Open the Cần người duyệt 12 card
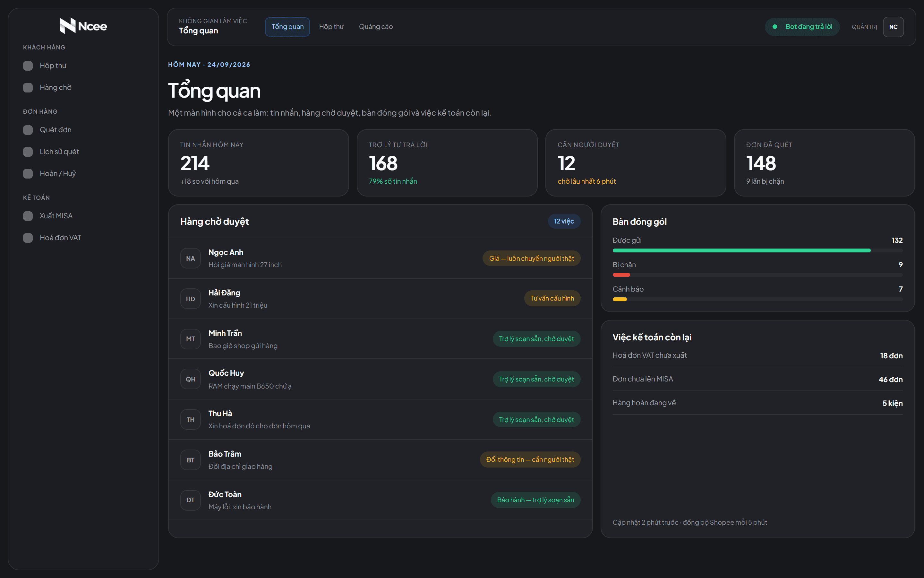 pos(636,163)
